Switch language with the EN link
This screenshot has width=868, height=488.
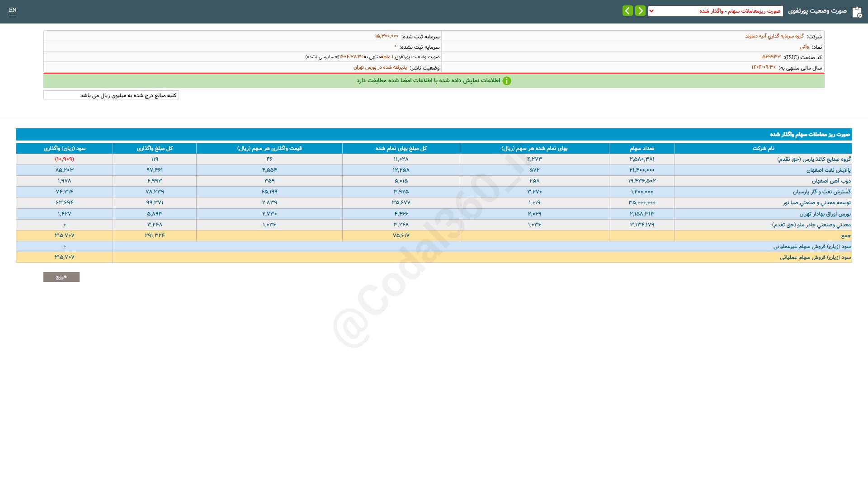[13, 10]
